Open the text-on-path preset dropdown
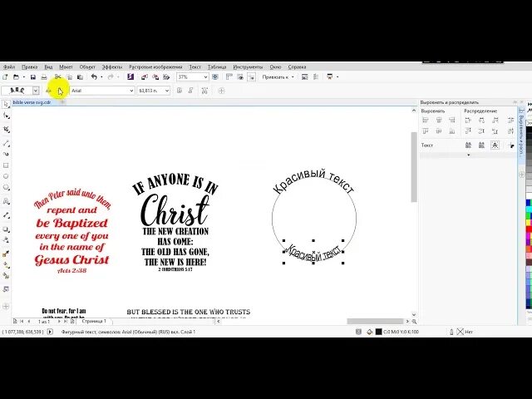 click(x=36, y=91)
